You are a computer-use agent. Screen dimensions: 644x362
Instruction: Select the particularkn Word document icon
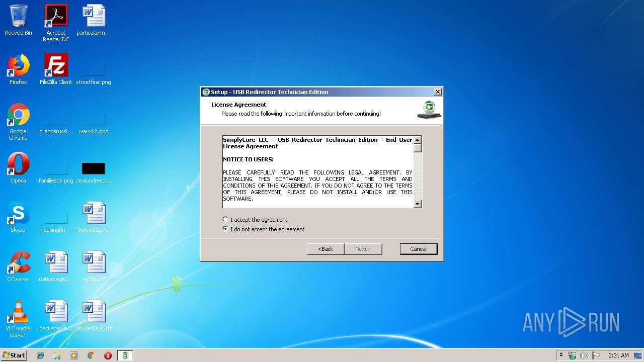click(94, 20)
